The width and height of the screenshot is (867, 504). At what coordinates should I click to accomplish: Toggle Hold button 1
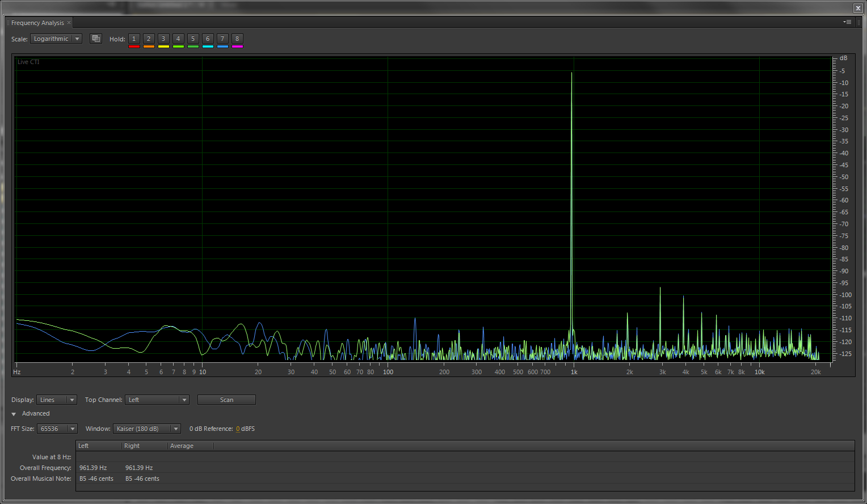pyautogui.click(x=134, y=39)
